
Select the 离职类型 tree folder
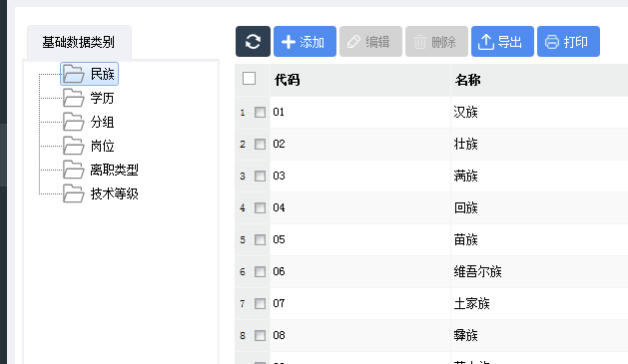101,170
